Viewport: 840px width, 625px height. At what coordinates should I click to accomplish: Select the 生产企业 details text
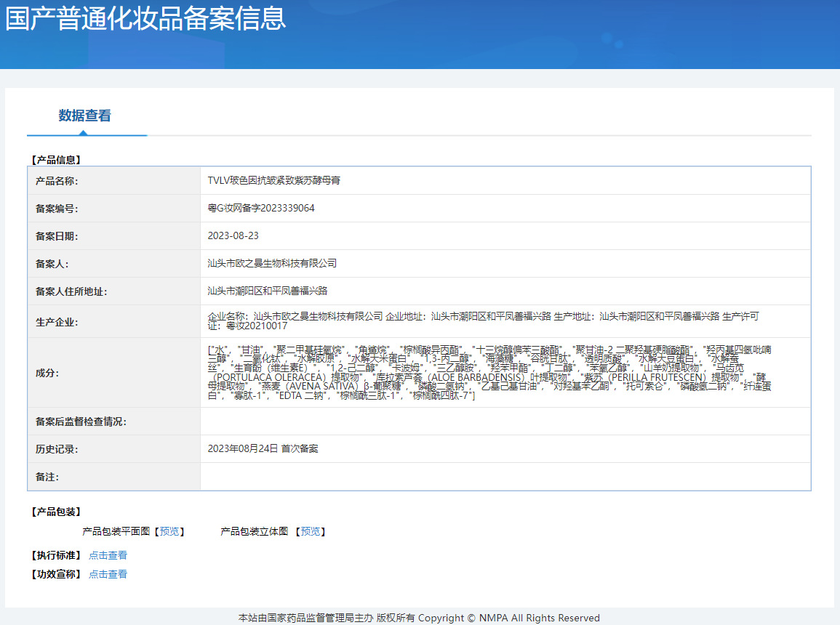point(483,321)
